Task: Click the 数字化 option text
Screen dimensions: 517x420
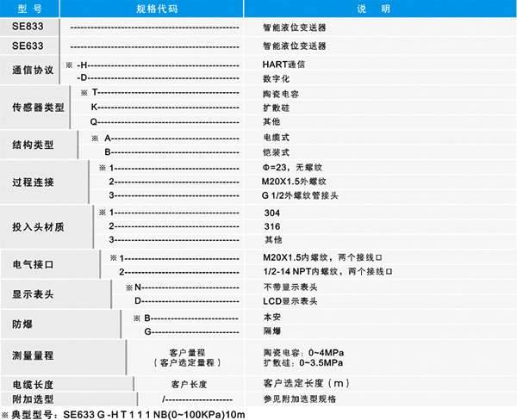Action: [276, 77]
